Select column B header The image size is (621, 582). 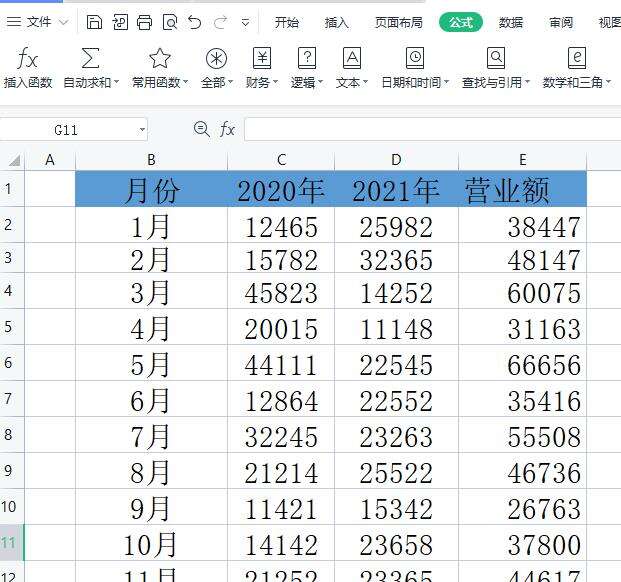tap(151, 160)
